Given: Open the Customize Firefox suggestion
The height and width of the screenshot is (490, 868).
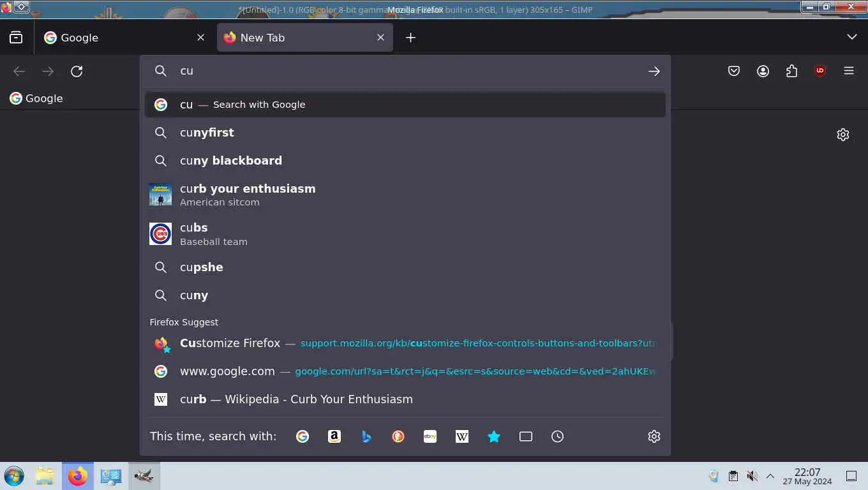Looking at the screenshot, I should point(405,343).
